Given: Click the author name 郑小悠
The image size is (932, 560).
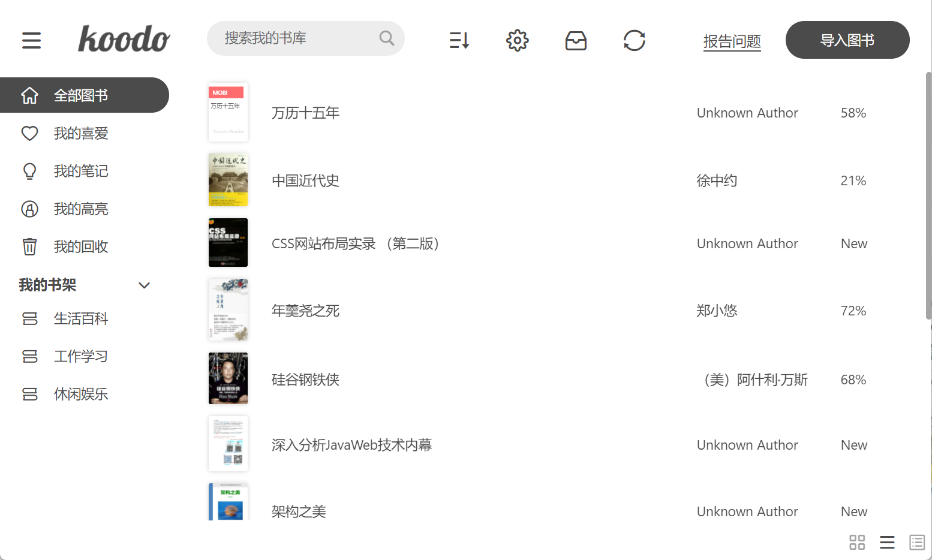Looking at the screenshot, I should (717, 311).
